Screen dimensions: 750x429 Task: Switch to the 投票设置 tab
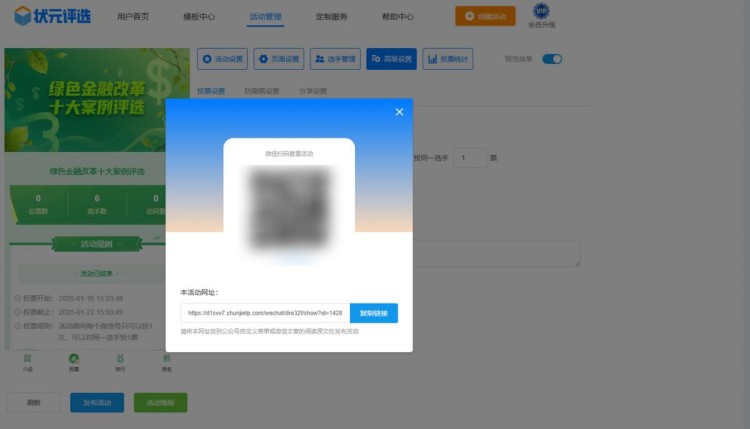211,91
